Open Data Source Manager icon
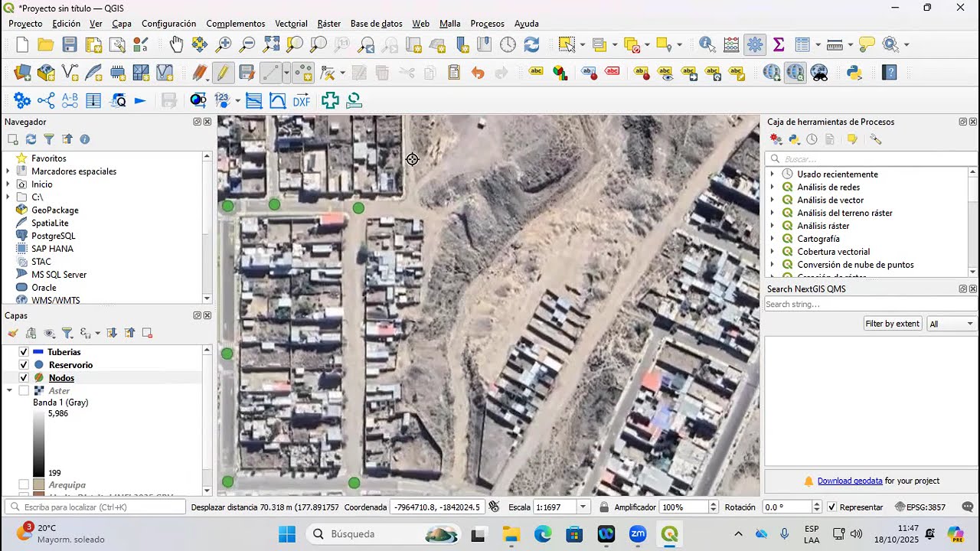The width and height of the screenshot is (980, 551). [x=22, y=73]
